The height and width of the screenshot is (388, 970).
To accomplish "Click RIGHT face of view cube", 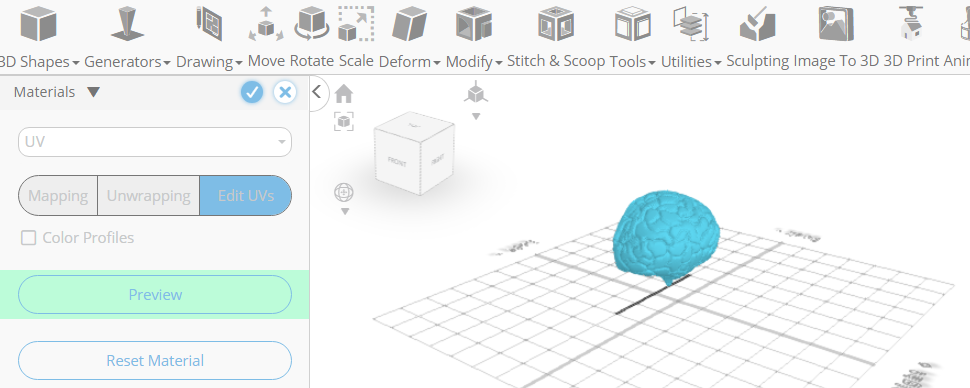I will (x=437, y=160).
